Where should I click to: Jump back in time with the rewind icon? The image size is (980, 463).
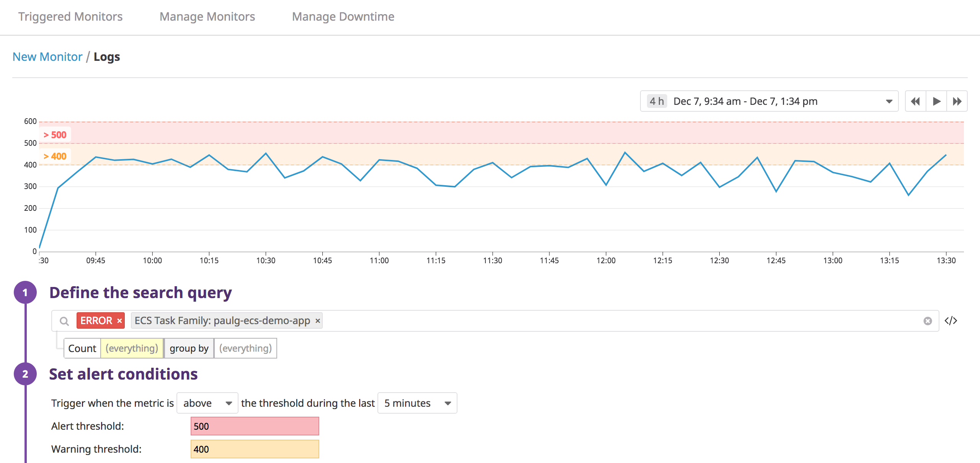[x=915, y=101]
